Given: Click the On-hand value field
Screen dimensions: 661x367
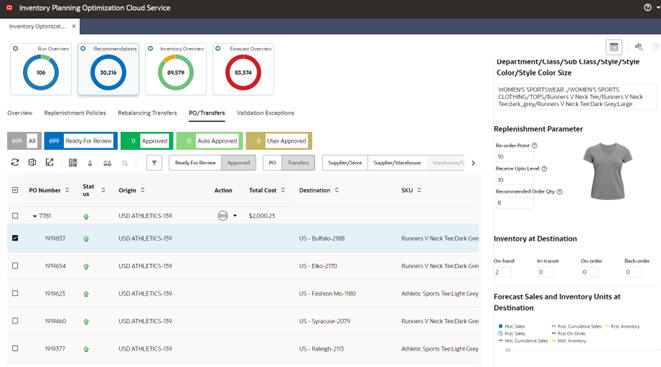Looking at the screenshot, I should point(502,272).
